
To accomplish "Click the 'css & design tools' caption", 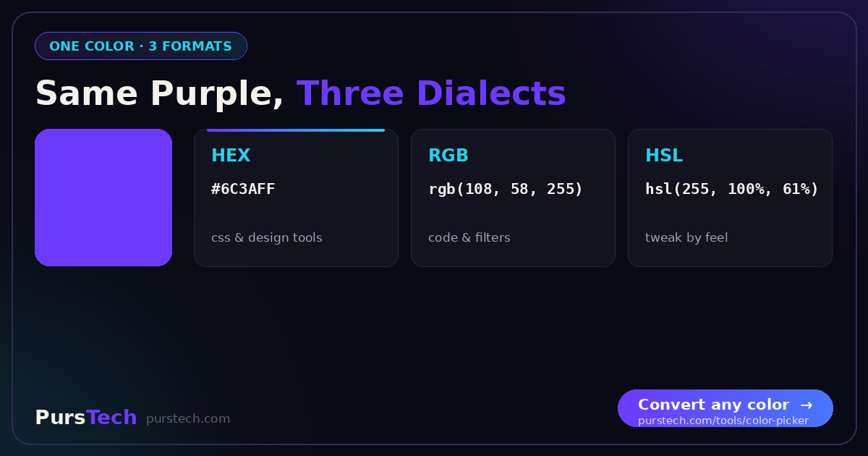I will coord(267,237).
